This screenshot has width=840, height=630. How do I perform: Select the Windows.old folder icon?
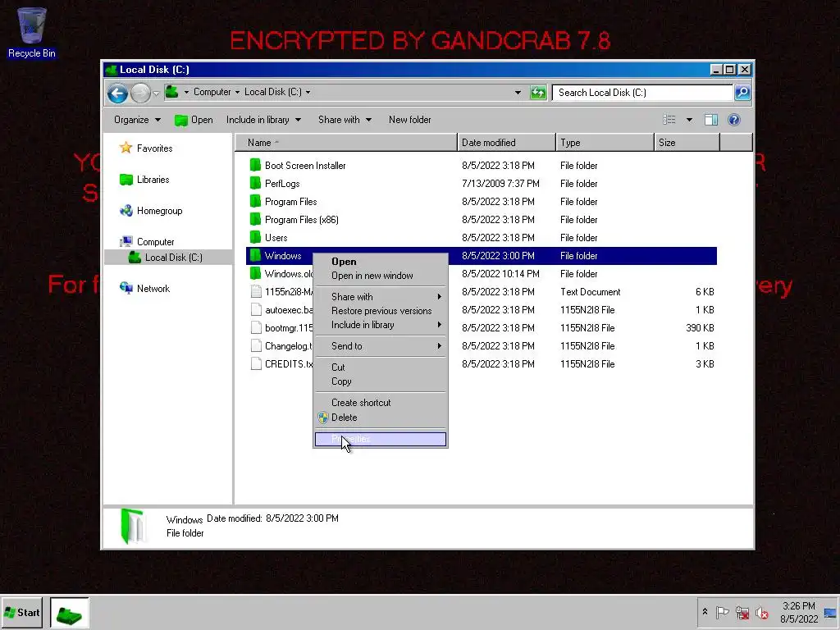pos(256,273)
